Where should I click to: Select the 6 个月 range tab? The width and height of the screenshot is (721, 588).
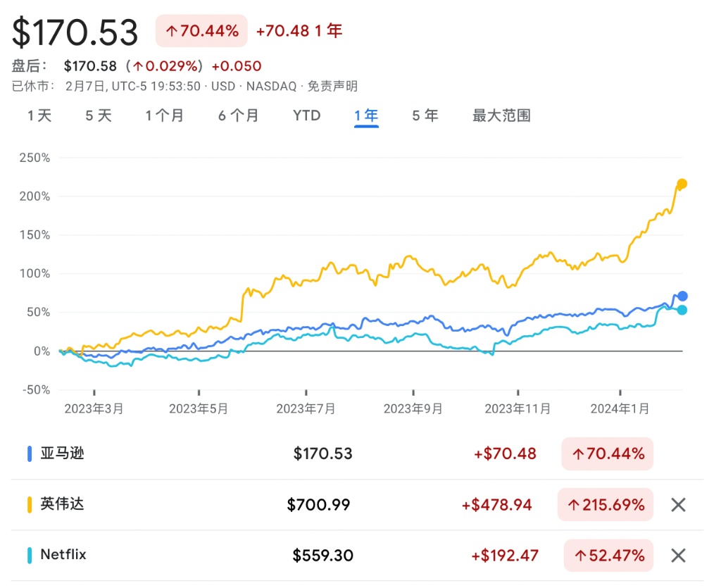tap(238, 115)
